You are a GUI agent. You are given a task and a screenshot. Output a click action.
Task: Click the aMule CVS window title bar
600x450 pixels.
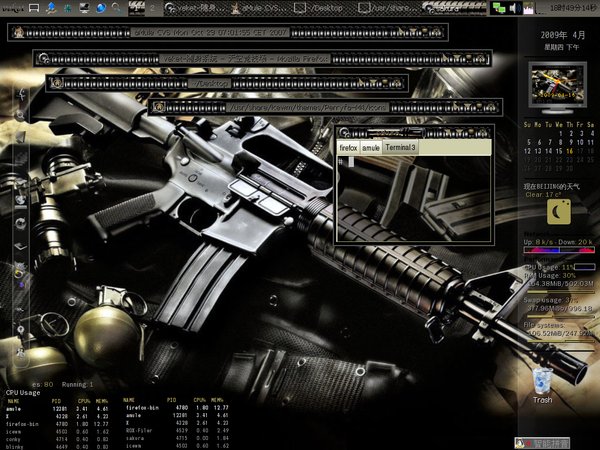[x=230, y=32]
